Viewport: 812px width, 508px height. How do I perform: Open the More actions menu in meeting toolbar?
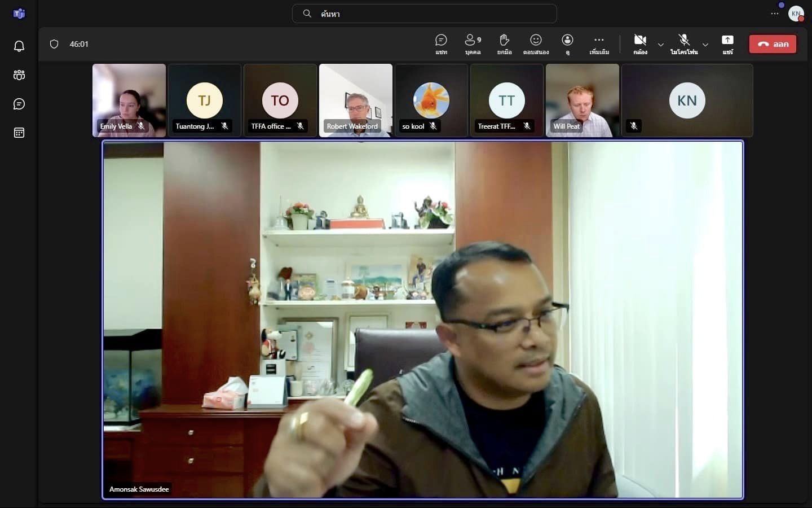(599, 43)
